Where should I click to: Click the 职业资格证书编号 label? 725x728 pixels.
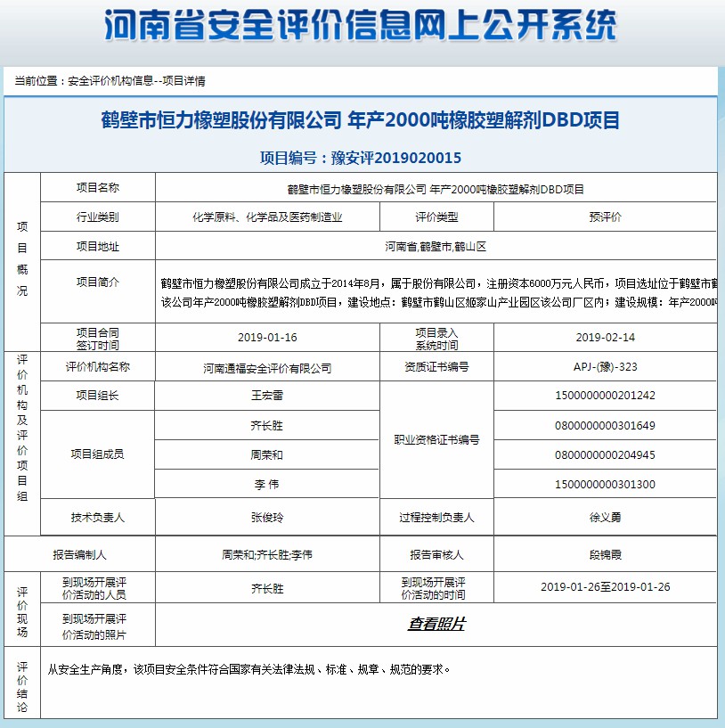[436, 439]
